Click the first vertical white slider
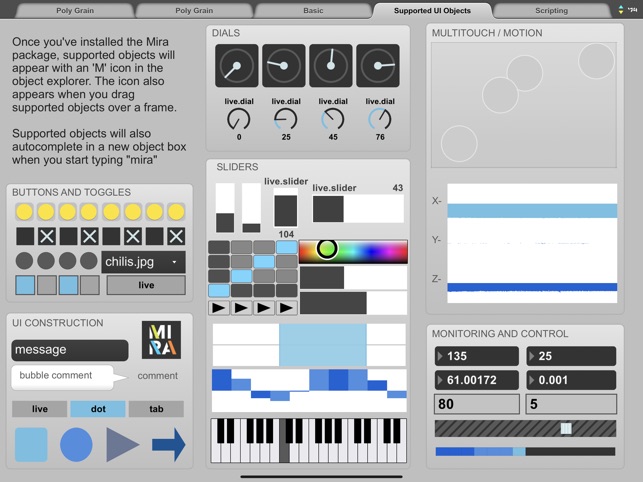Screen dimensions: 643x482 (x=225, y=208)
